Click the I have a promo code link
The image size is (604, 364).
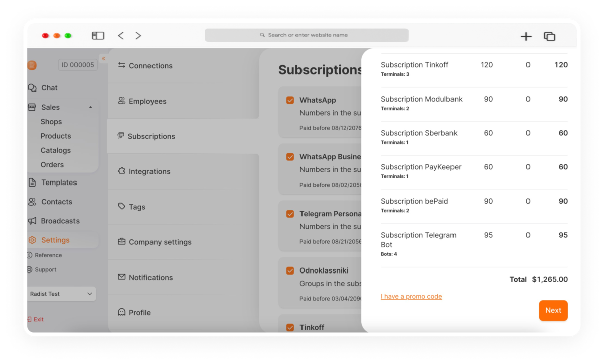[x=411, y=296]
